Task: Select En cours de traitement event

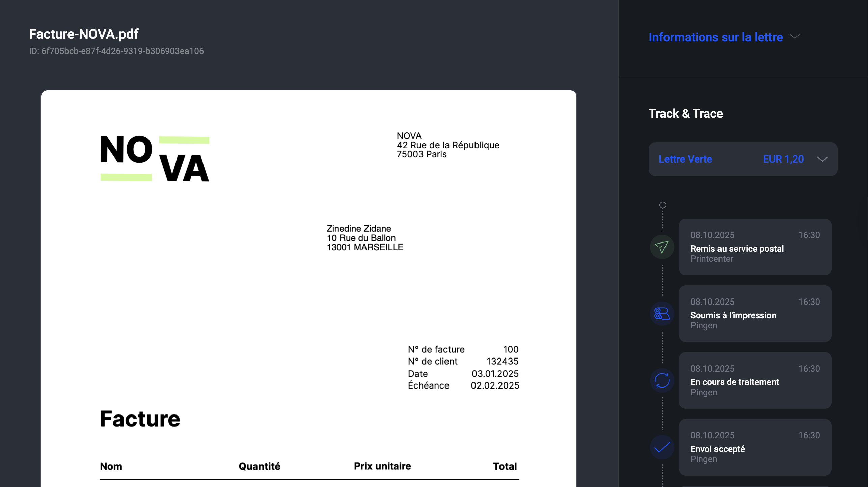Action: click(755, 380)
